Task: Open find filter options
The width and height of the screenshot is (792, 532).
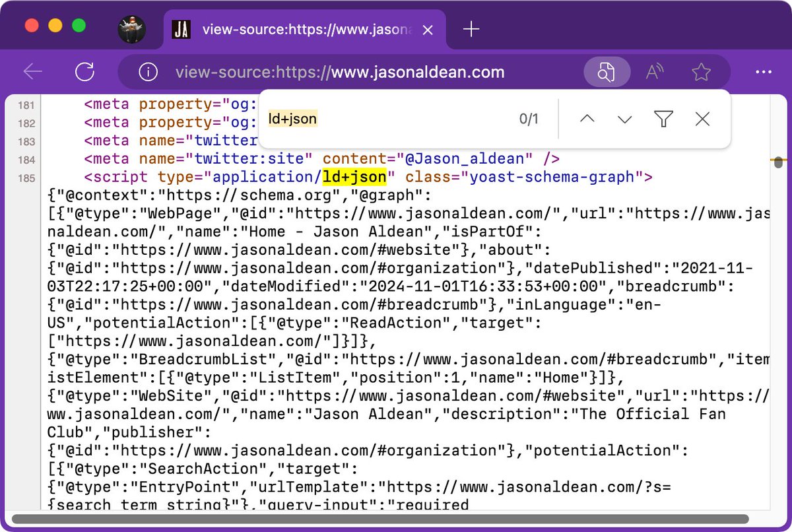Action: (x=663, y=119)
